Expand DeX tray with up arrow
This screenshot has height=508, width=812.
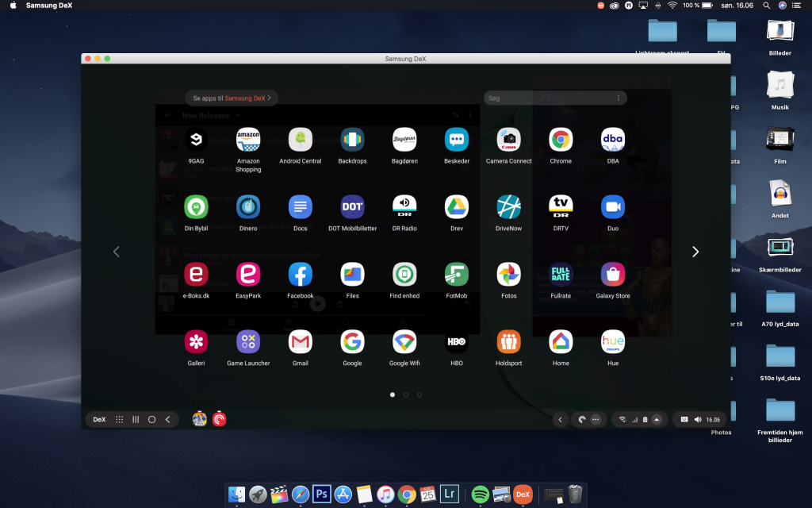point(657,420)
